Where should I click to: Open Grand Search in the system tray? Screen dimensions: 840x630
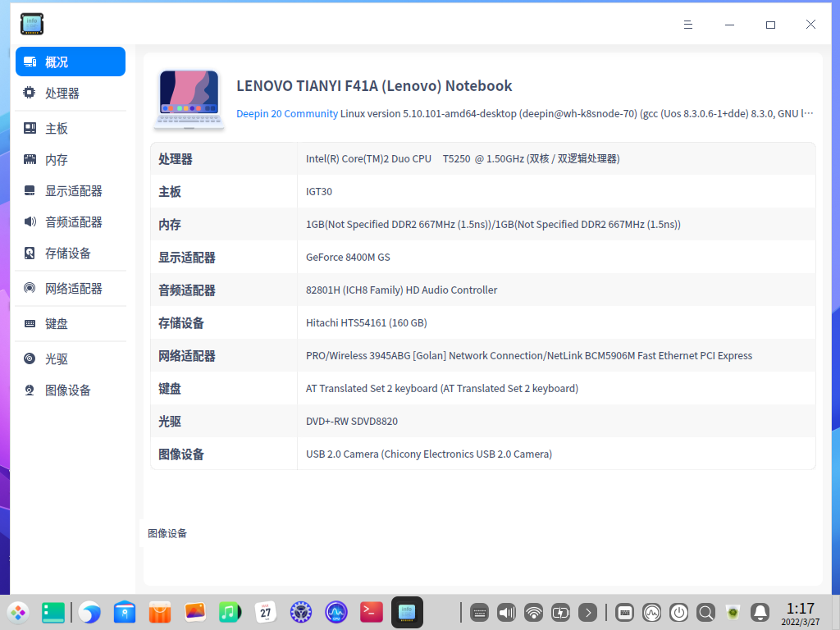tap(705, 612)
